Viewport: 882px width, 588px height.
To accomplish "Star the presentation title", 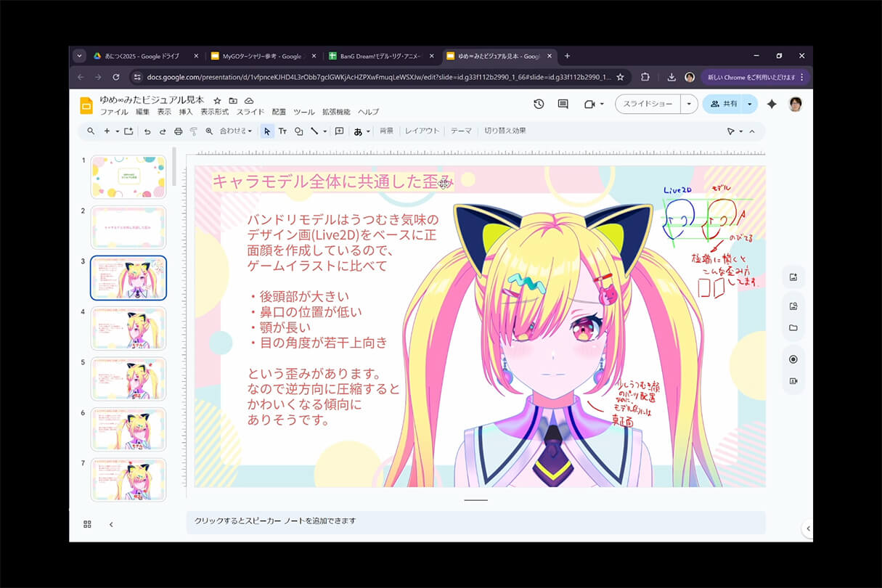I will click(x=217, y=100).
